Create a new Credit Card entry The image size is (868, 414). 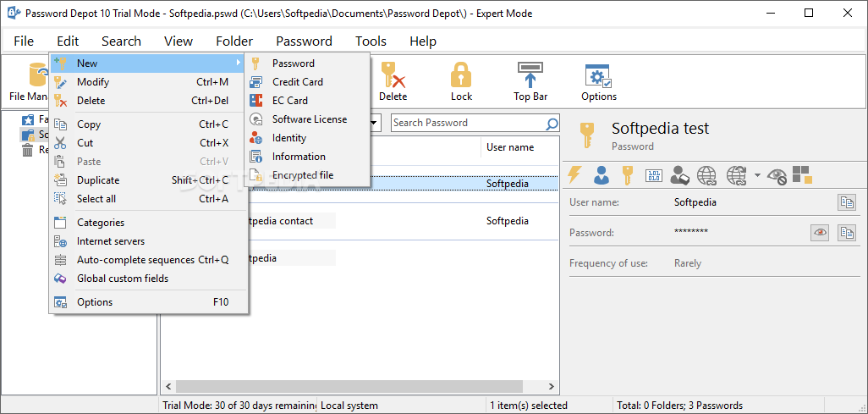point(307,82)
